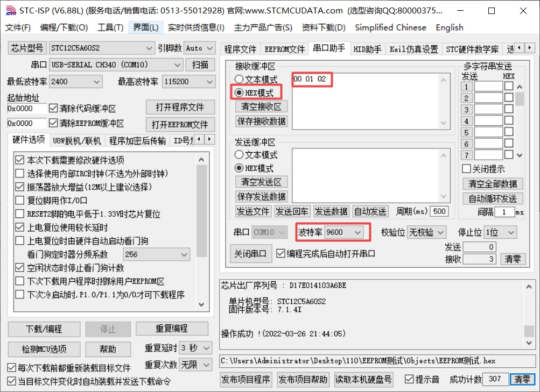Click multi-string row 1 button

(x=466, y=87)
